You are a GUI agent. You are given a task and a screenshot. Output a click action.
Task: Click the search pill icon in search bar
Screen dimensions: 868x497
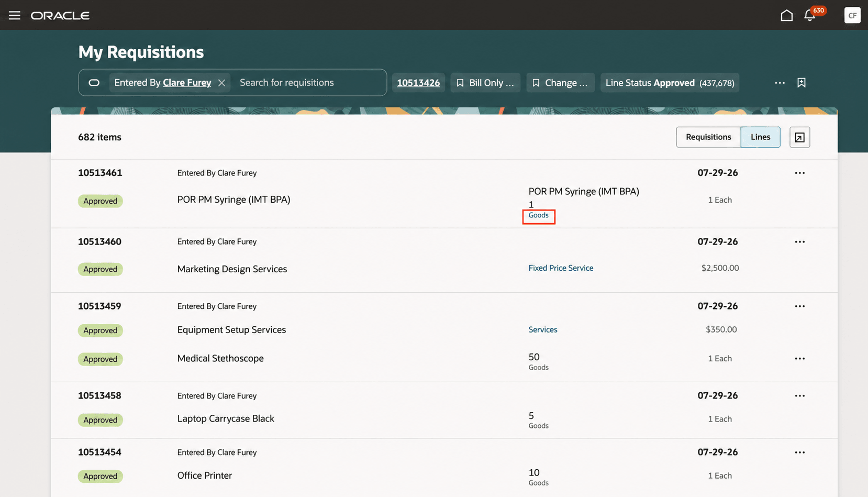[94, 83]
